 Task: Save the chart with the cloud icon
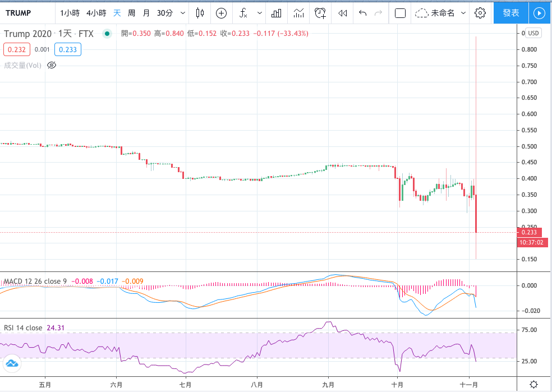421,13
